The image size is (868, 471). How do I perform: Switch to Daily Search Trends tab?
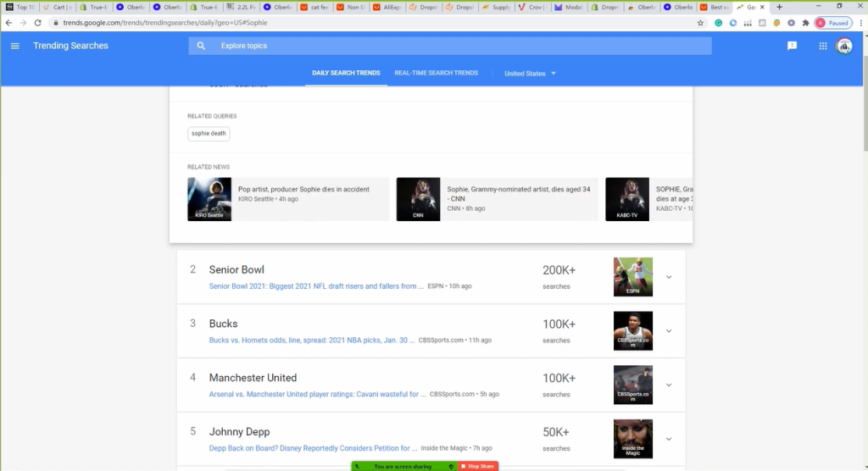(x=346, y=73)
